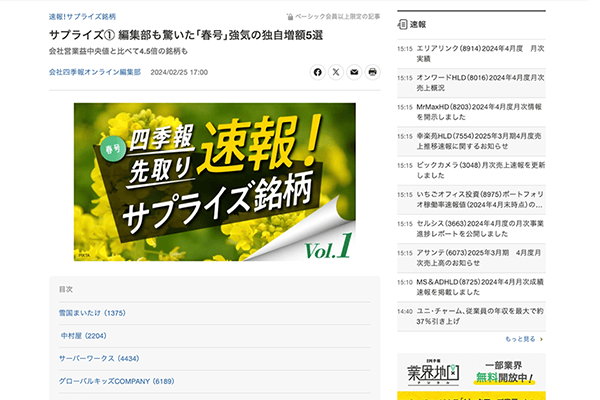Image resolution: width=600 pixels, height=400 pixels.
Task: Open the ビックカメラ(3048) monthly sales news
Action: click(x=471, y=170)
